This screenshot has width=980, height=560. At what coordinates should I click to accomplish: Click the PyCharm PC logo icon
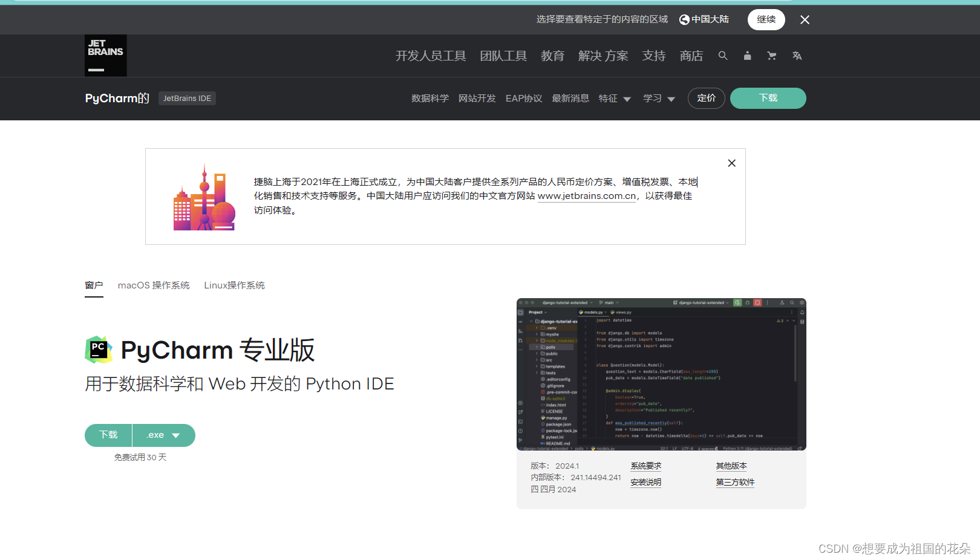click(99, 350)
